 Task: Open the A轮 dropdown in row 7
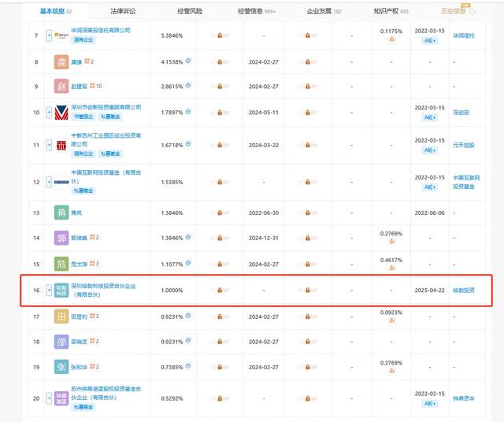click(430, 40)
